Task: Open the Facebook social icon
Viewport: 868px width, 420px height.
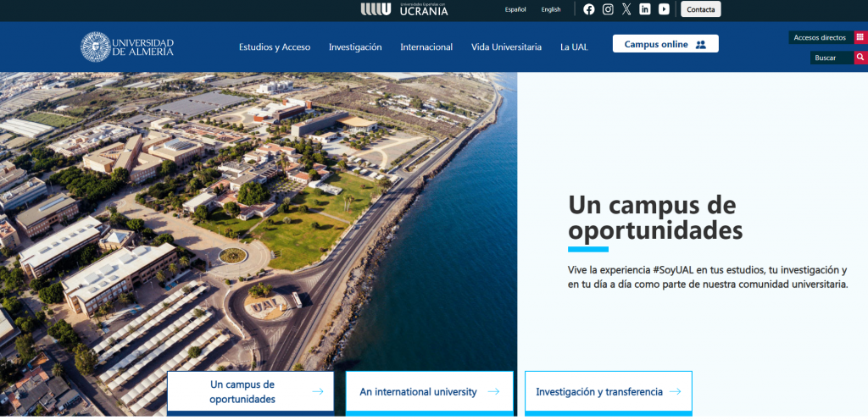Action: coord(589,9)
